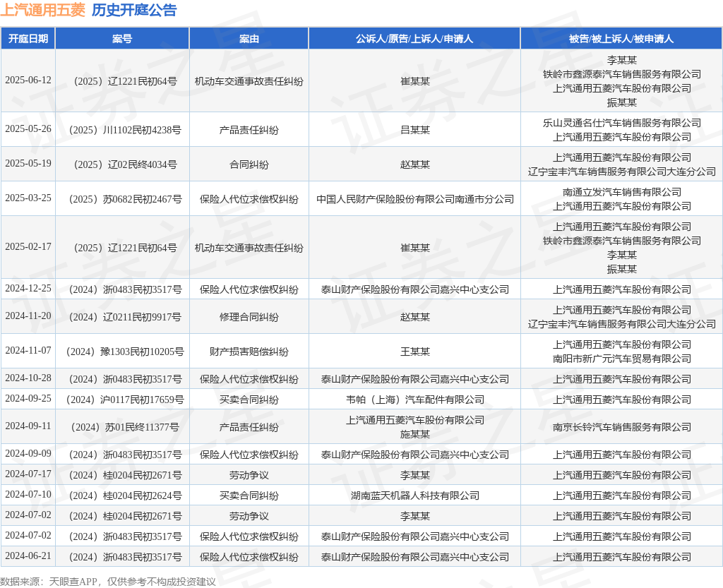Click the 上汽通用五菱 title text
This screenshot has width=723, height=588.
click(42, 10)
